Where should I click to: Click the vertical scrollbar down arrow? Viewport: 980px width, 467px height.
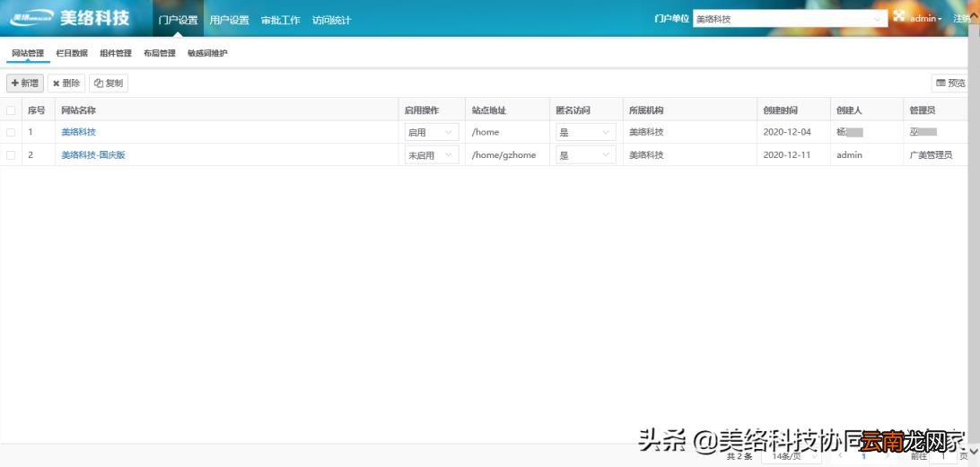(975, 452)
